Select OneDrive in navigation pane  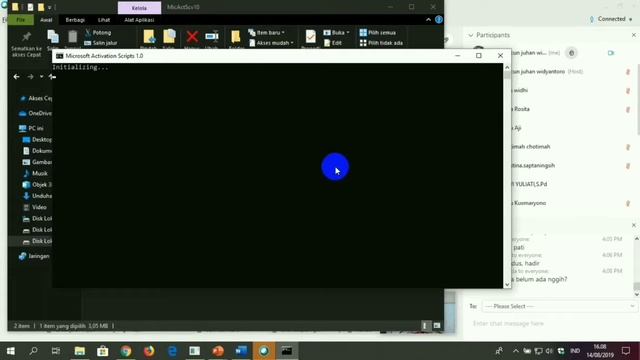(x=36, y=113)
